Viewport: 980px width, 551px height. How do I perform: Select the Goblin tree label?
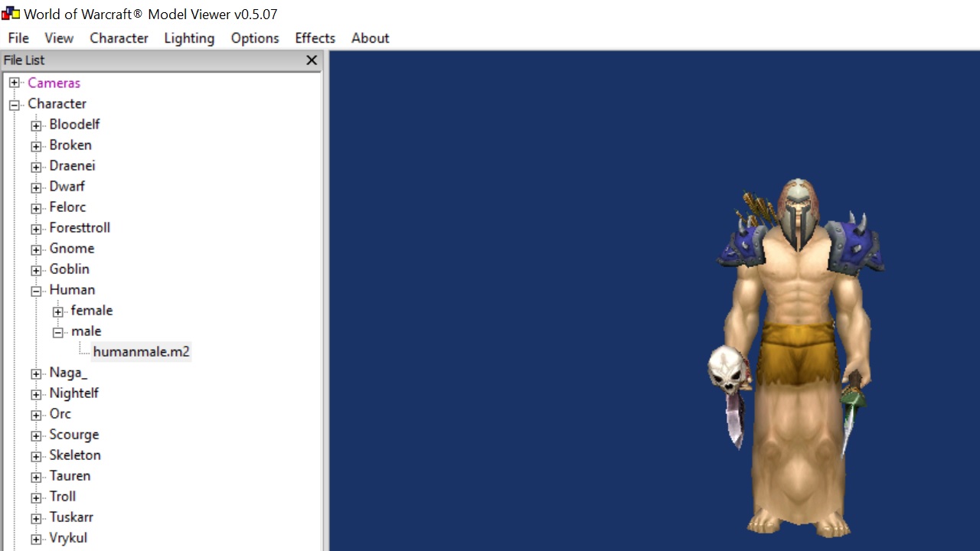69,269
